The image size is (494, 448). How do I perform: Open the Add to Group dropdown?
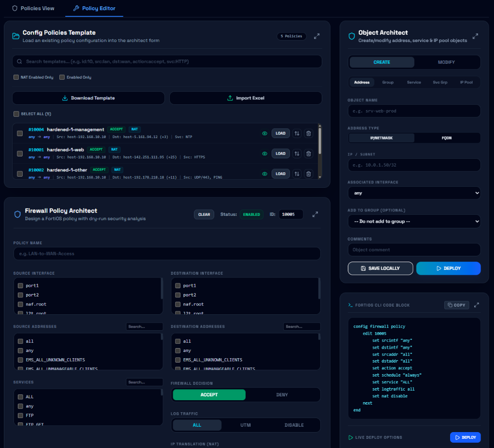tap(414, 221)
